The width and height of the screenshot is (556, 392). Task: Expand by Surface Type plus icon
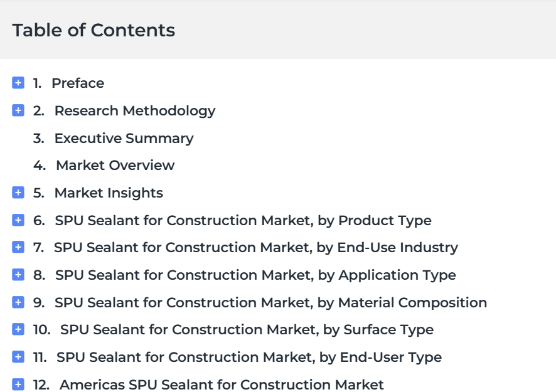[x=18, y=329]
